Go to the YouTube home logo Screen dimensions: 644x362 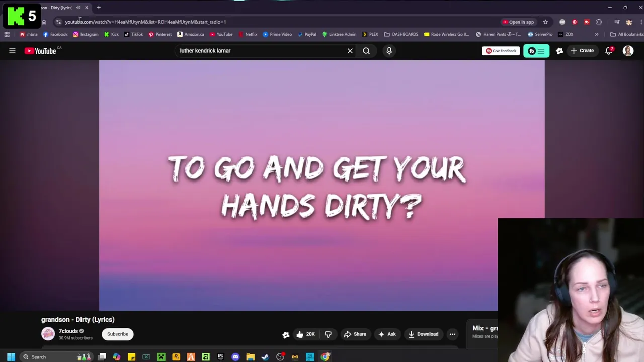pyautogui.click(x=40, y=51)
